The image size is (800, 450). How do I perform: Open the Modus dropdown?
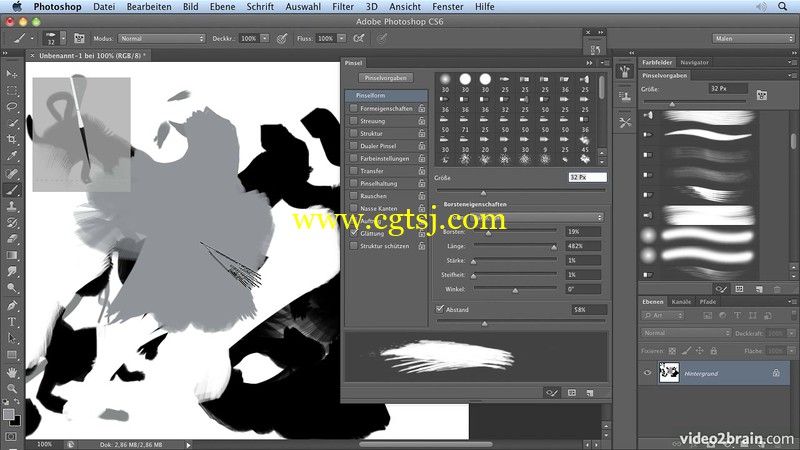click(x=162, y=38)
